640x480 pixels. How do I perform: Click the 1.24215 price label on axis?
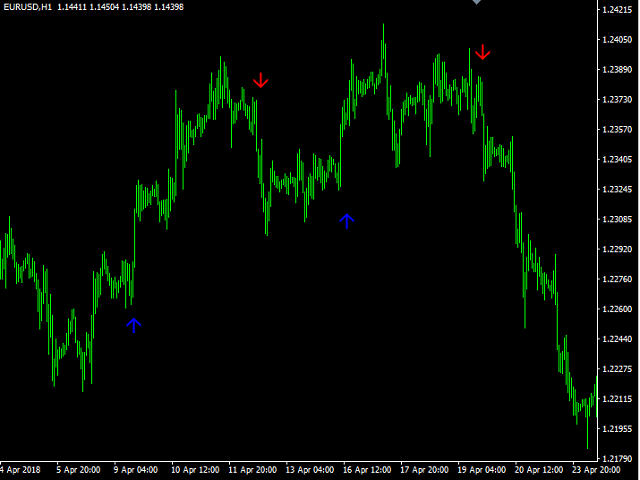coord(617,10)
